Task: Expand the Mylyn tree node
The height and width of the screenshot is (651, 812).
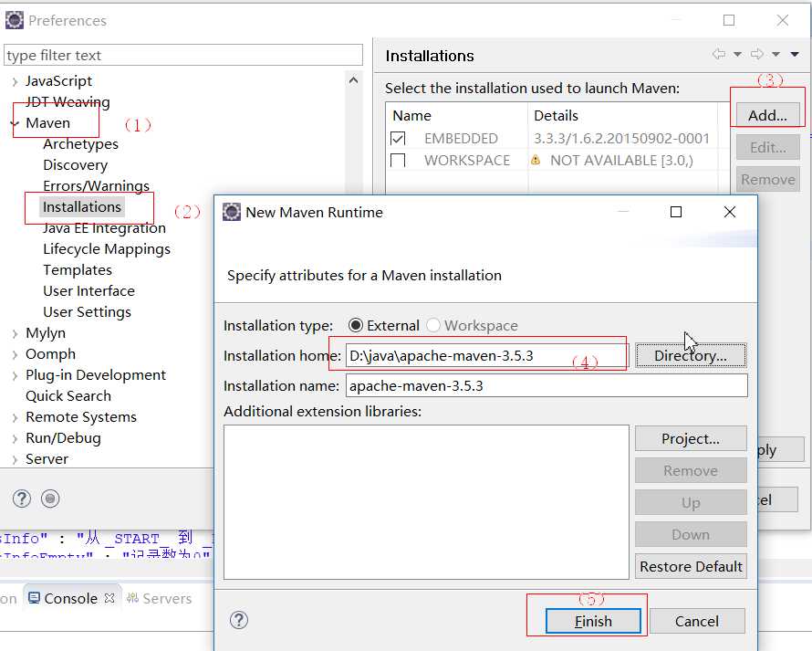Action: tap(15, 334)
